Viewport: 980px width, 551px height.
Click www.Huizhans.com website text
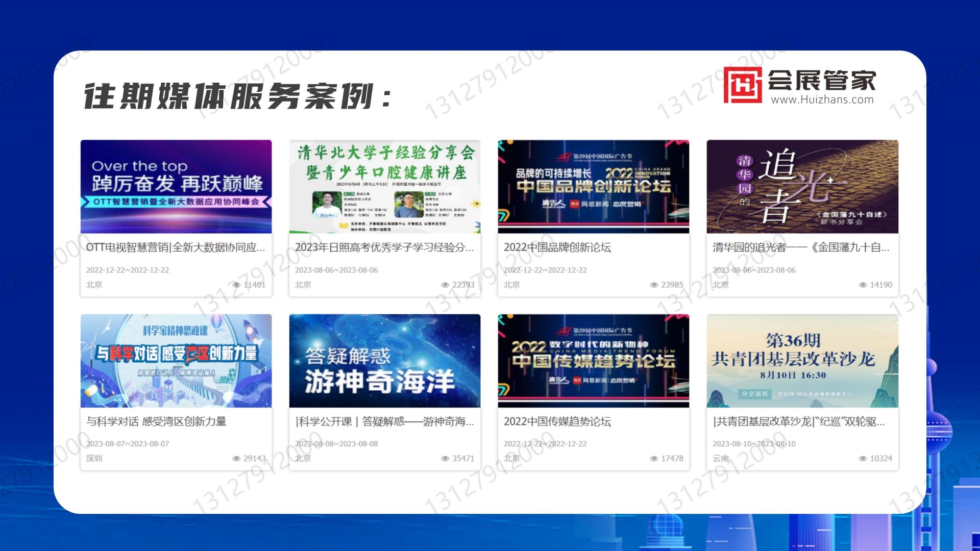pos(822,100)
